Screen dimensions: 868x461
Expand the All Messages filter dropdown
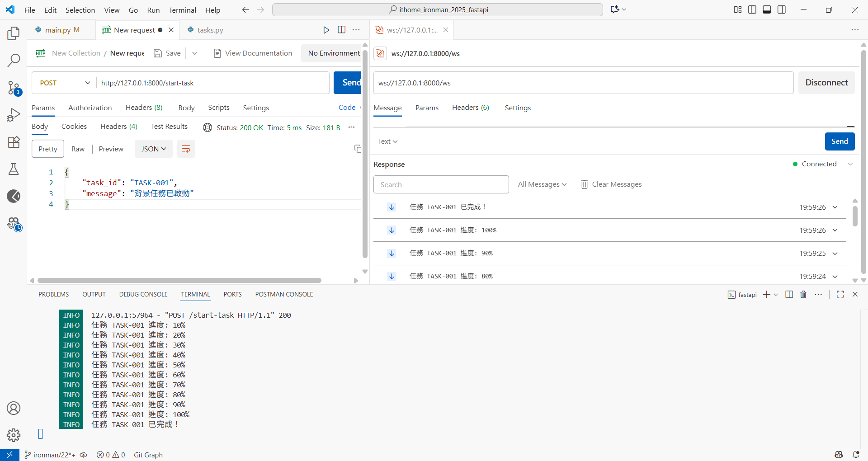click(542, 184)
